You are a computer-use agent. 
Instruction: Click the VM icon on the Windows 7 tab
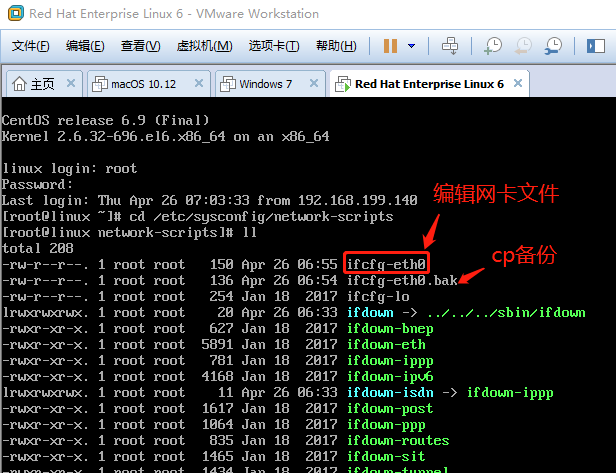(x=227, y=84)
